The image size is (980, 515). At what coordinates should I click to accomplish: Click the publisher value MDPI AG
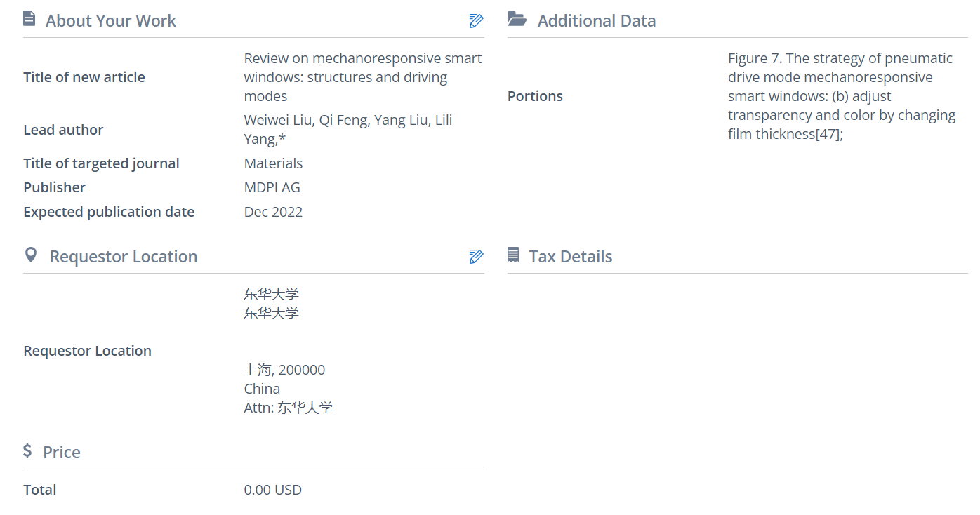pos(272,187)
